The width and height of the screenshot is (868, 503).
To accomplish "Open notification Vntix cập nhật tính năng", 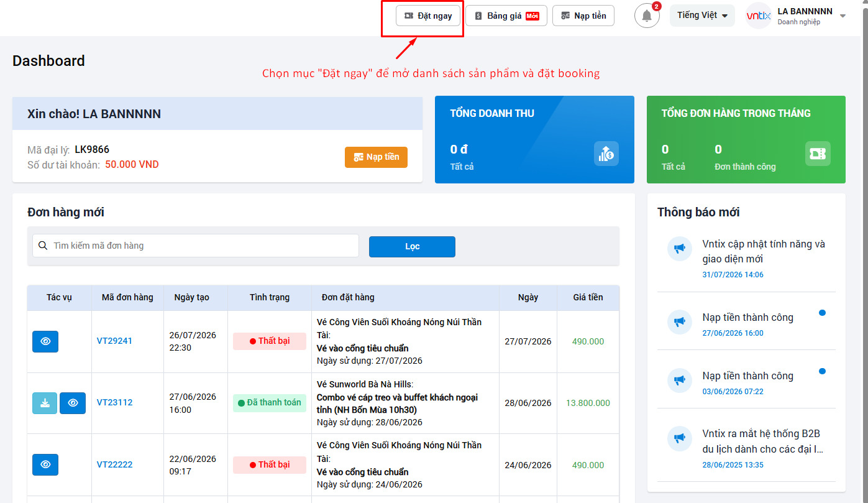I will click(x=764, y=252).
